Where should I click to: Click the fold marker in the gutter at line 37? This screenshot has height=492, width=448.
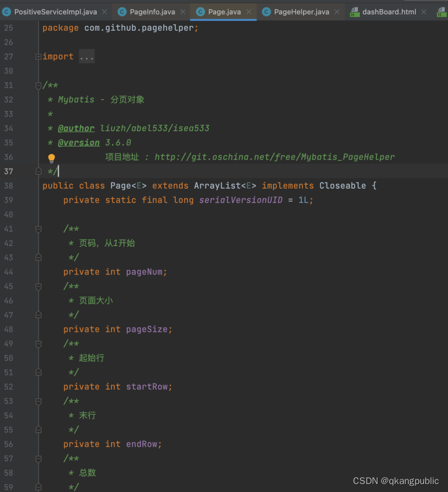point(39,171)
